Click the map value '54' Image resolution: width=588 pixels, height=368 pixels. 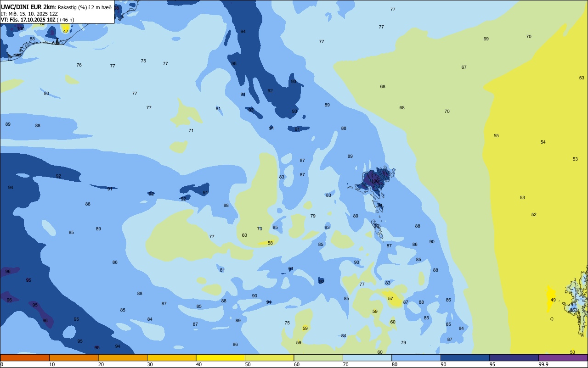pyautogui.click(x=543, y=142)
